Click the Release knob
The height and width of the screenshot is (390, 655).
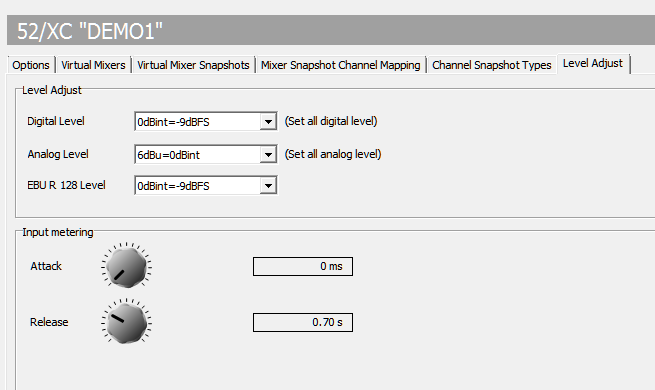click(126, 322)
